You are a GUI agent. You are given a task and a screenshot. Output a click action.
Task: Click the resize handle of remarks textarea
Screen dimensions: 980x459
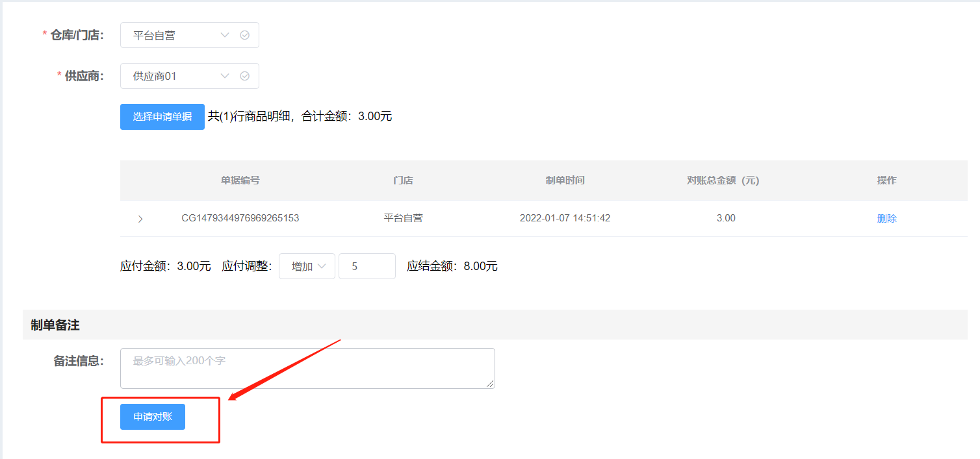(491, 384)
